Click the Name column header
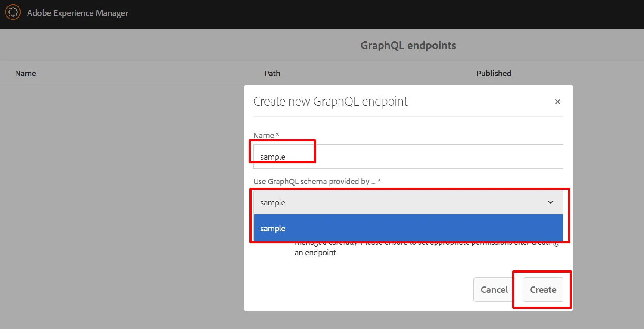Image resolution: width=644 pixels, height=329 pixels. (25, 74)
